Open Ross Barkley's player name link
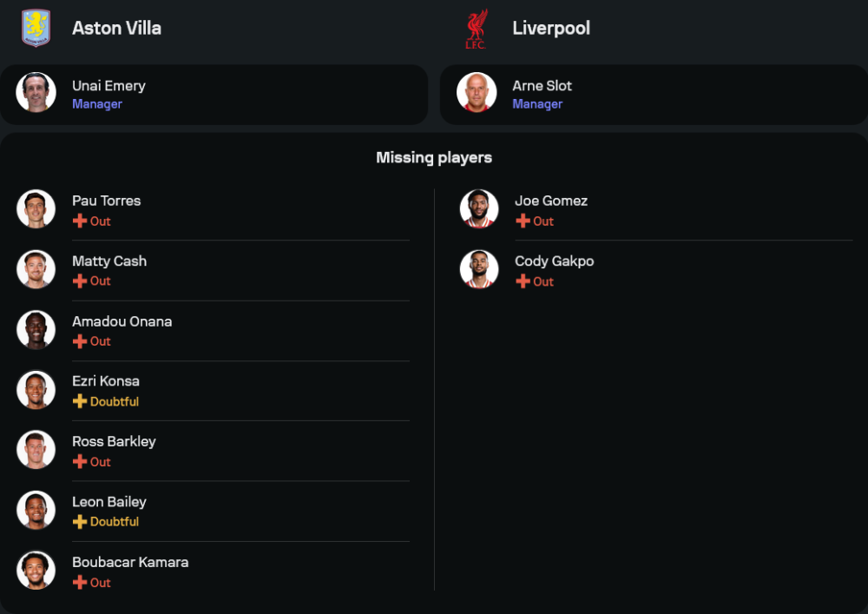This screenshot has width=868, height=614. point(114,441)
